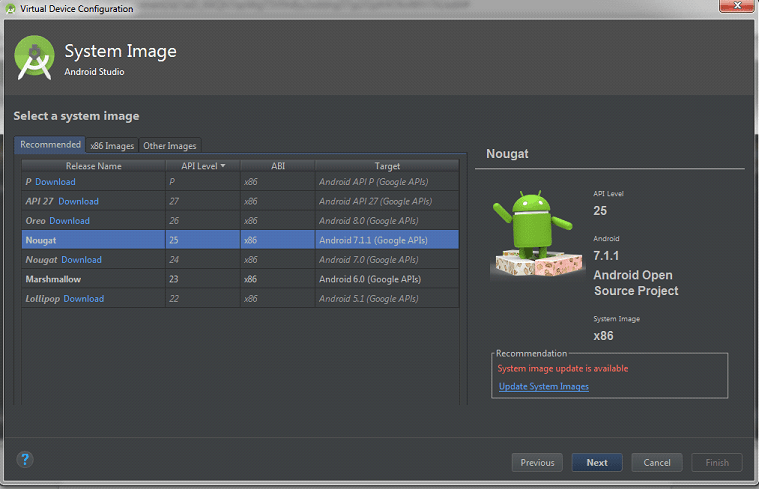Viewport: 759px width, 489px height.
Task: Close the Virtual Device Configuration window
Action: [736, 6]
